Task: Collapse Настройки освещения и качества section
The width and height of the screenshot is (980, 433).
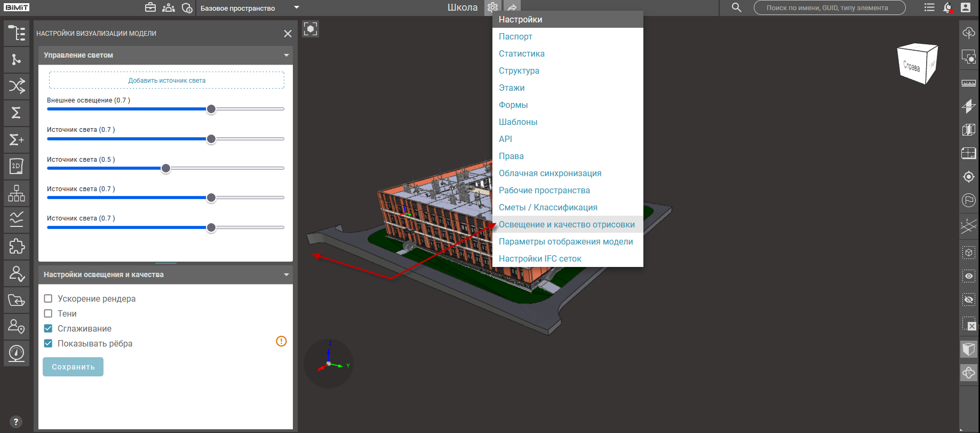Action: pos(286,274)
